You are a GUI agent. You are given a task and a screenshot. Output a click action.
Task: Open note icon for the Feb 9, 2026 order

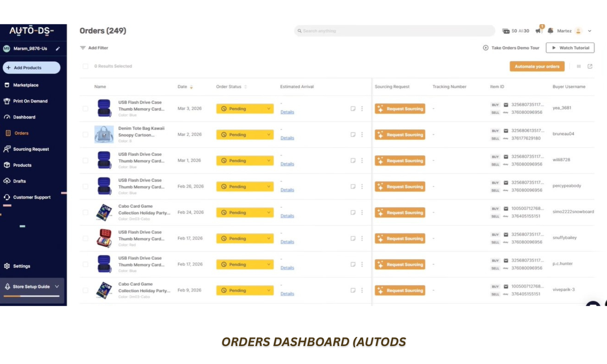[x=353, y=290]
